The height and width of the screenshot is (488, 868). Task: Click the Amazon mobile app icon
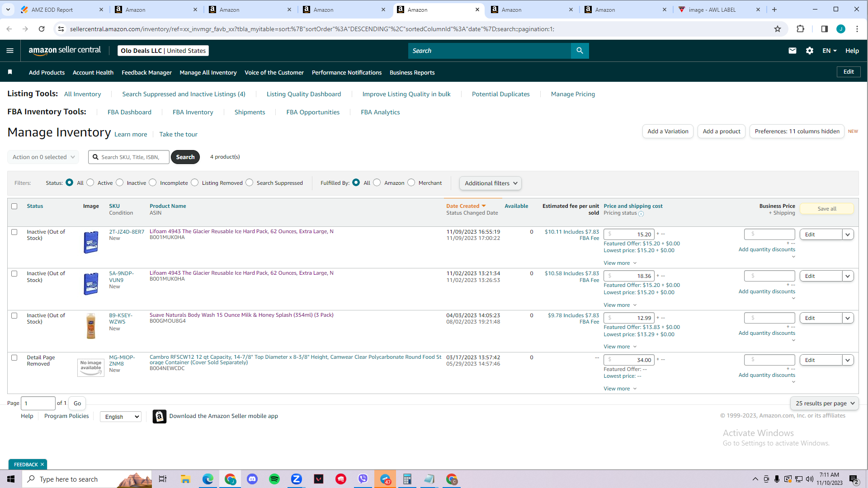pos(159,416)
